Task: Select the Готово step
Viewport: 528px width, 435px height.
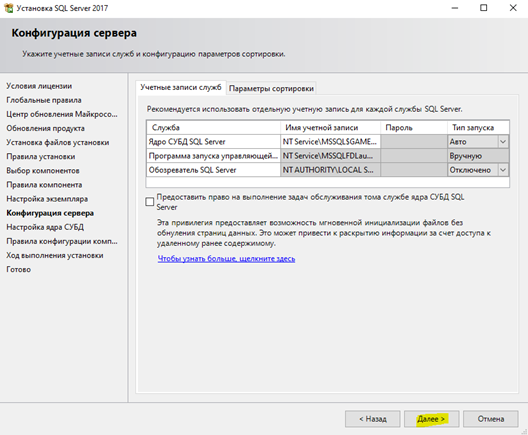Action: click(x=19, y=270)
